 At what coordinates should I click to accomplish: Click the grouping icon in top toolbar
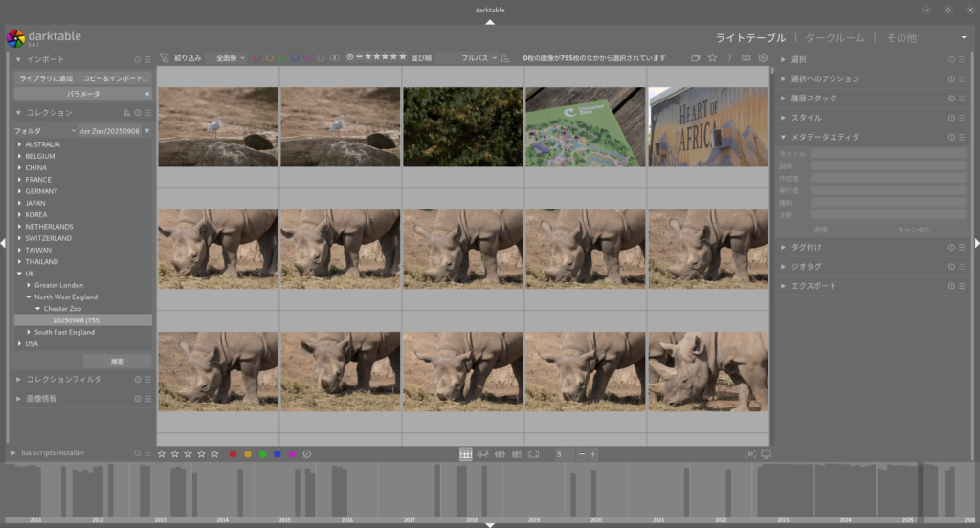tap(696, 58)
